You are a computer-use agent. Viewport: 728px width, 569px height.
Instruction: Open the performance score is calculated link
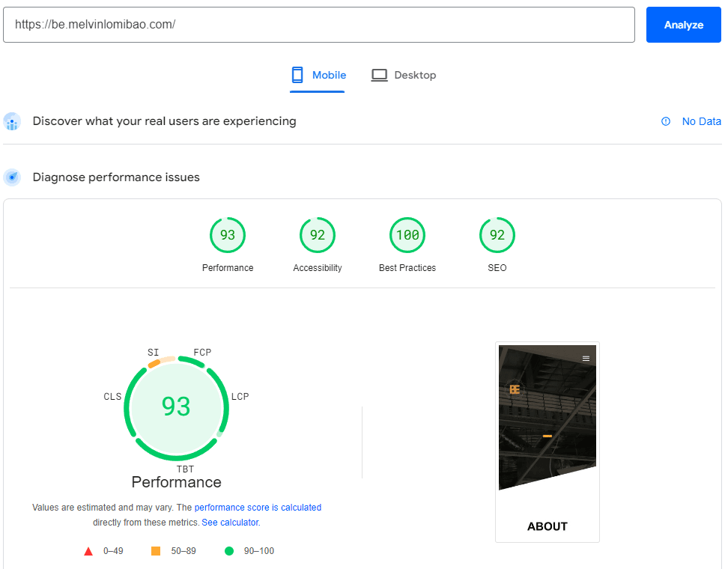tap(258, 507)
